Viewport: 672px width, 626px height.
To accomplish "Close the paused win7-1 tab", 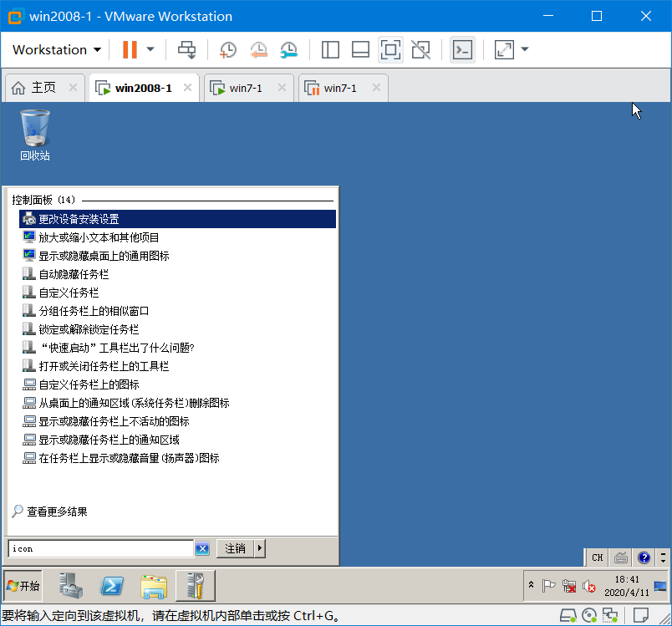I will (377, 88).
